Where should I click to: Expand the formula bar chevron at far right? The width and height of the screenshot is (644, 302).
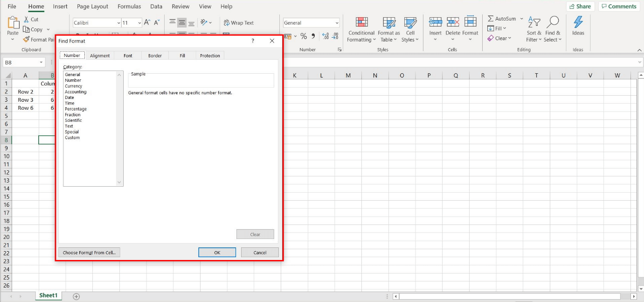click(x=640, y=63)
